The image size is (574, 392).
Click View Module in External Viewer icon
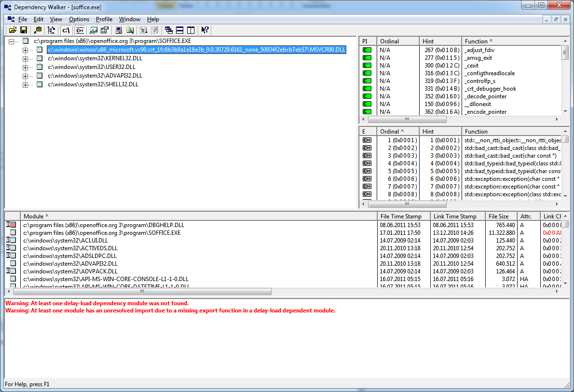click(94, 30)
